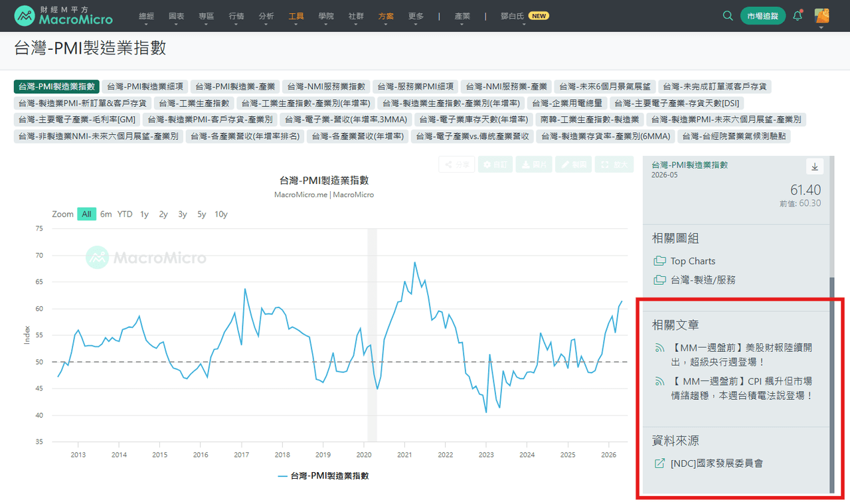Screen dimensions: 850x504
Task: Switch to 台灣-NMI服務業指數 tab
Action: pos(326,86)
